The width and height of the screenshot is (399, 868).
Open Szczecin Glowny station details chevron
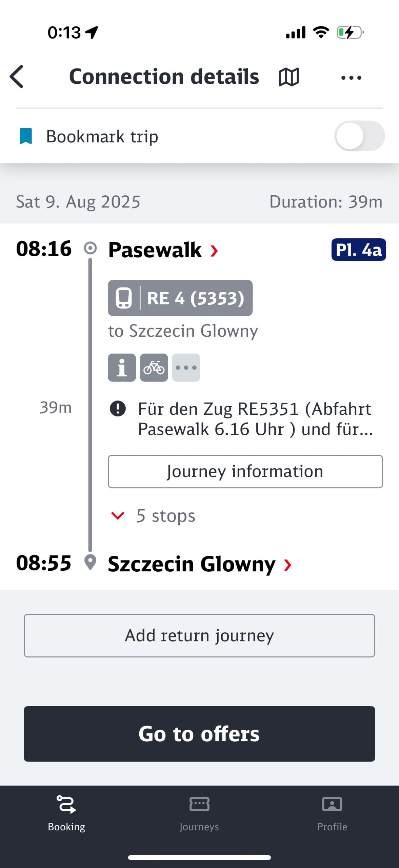[x=287, y=565]
